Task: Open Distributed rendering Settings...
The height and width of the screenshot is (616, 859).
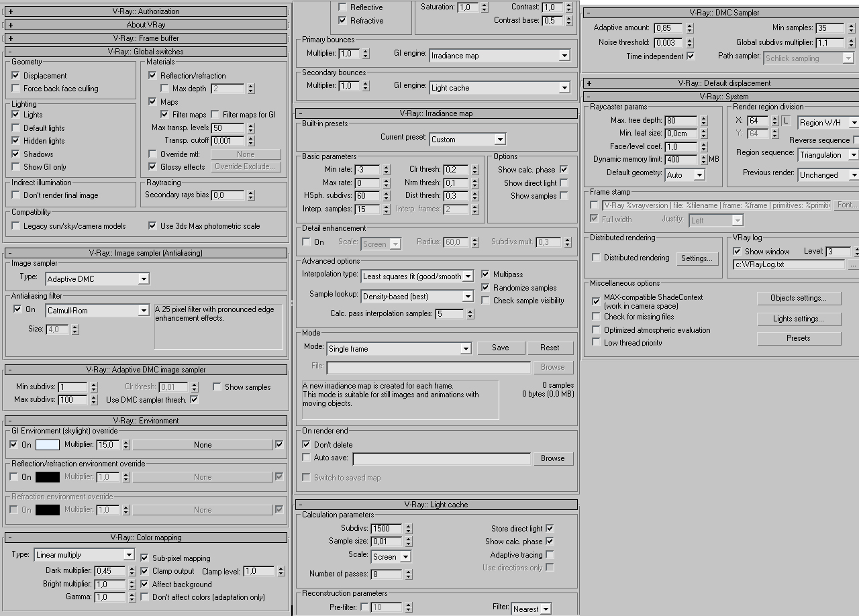Action: coord(697,258)
